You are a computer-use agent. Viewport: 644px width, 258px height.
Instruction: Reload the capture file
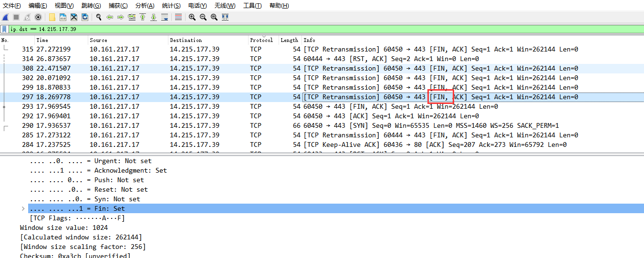pyautogui.click(x=85, y=17)
